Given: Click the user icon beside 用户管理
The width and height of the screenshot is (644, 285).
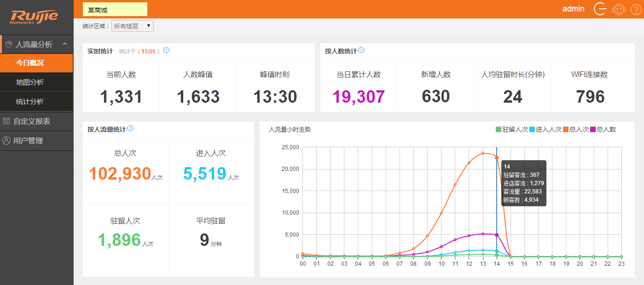Looking at the screenshot, I should [6, 141].
